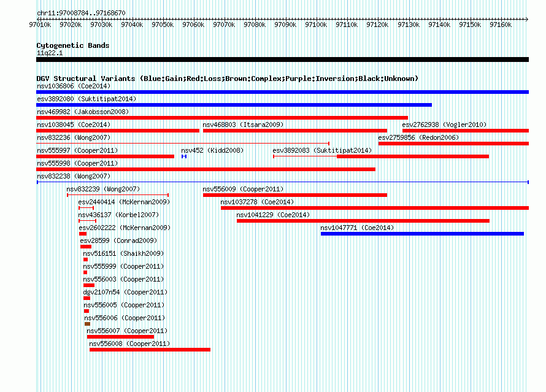Click the chr11:97008784..97168670 coordinates text
The height and width of the screenshot is (392, 546).
point(81,13)
